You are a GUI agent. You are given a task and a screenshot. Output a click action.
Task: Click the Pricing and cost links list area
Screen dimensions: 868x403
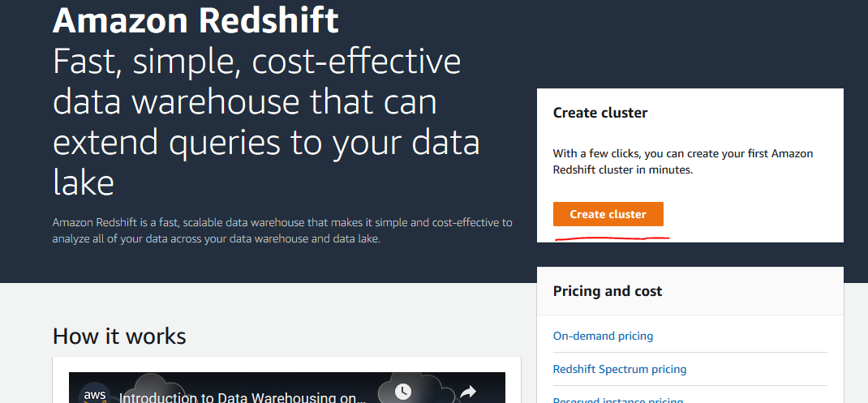pyautogui.click(x=690, y=359)
